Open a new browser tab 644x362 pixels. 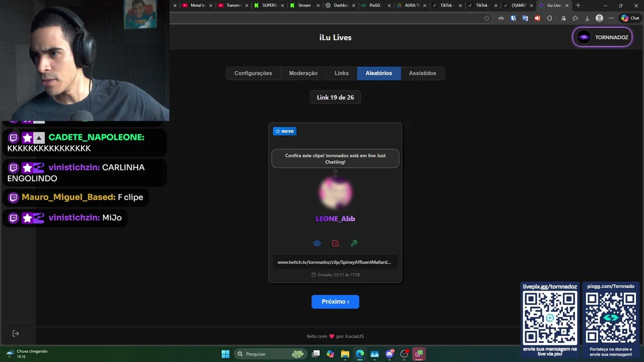click(578, 6)
